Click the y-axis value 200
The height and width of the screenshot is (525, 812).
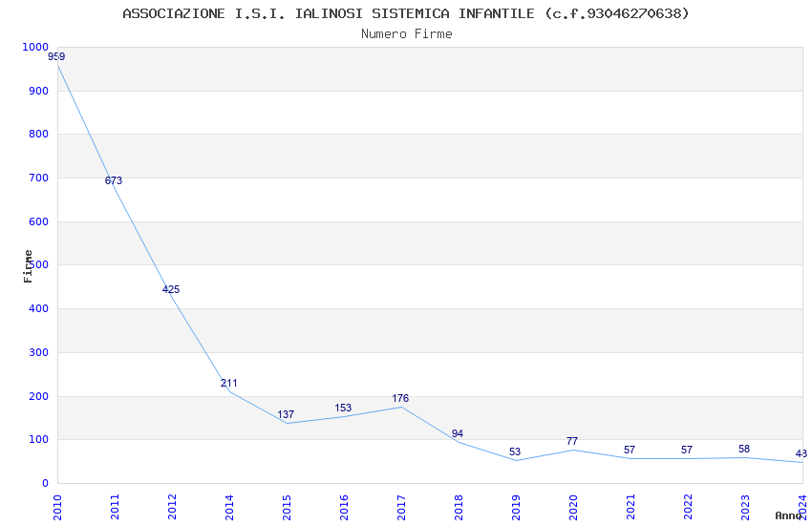(x=39, y=397)
